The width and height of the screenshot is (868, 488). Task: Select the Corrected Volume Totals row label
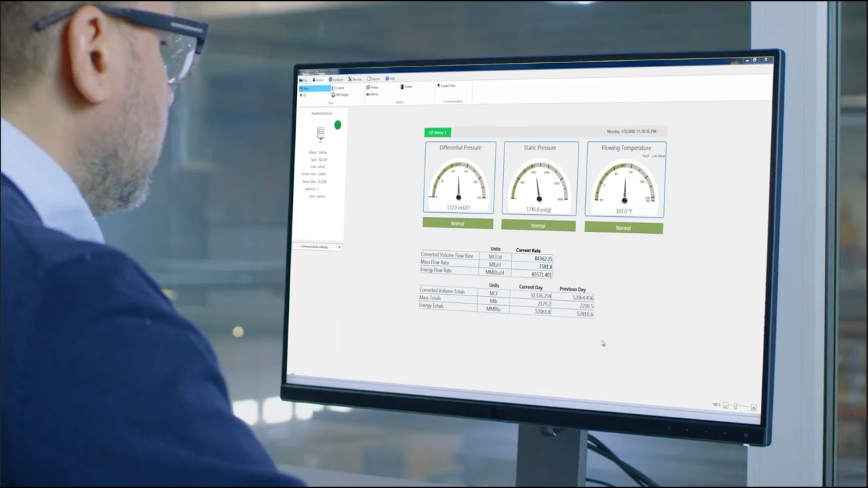tap(442, 291)
